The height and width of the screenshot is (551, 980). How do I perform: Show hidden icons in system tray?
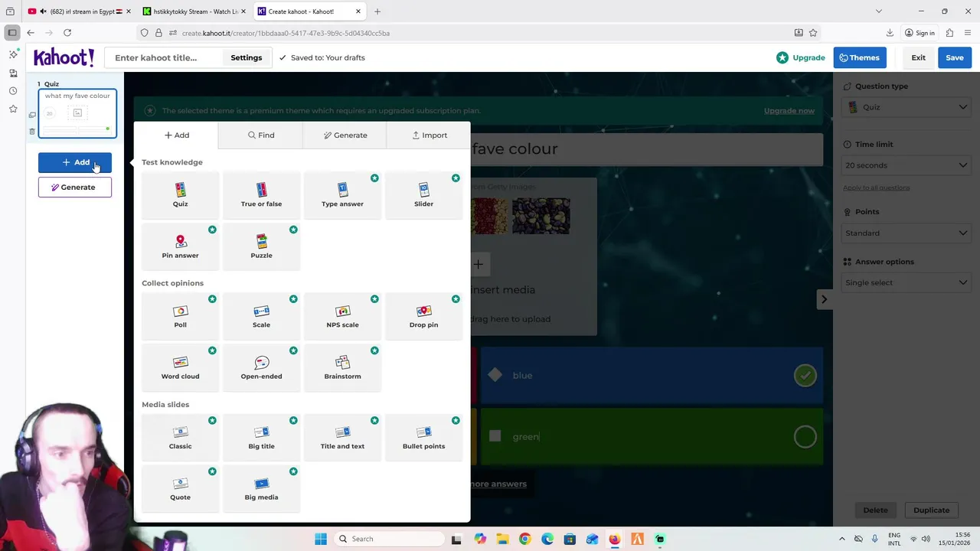tap(842, 539)
